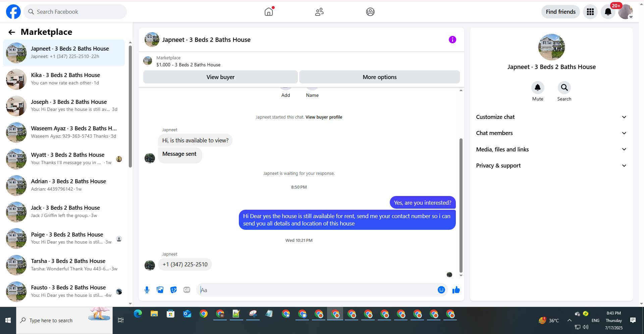Click the View buyer button
Screen dimensions: 644x334
(220, 77)
